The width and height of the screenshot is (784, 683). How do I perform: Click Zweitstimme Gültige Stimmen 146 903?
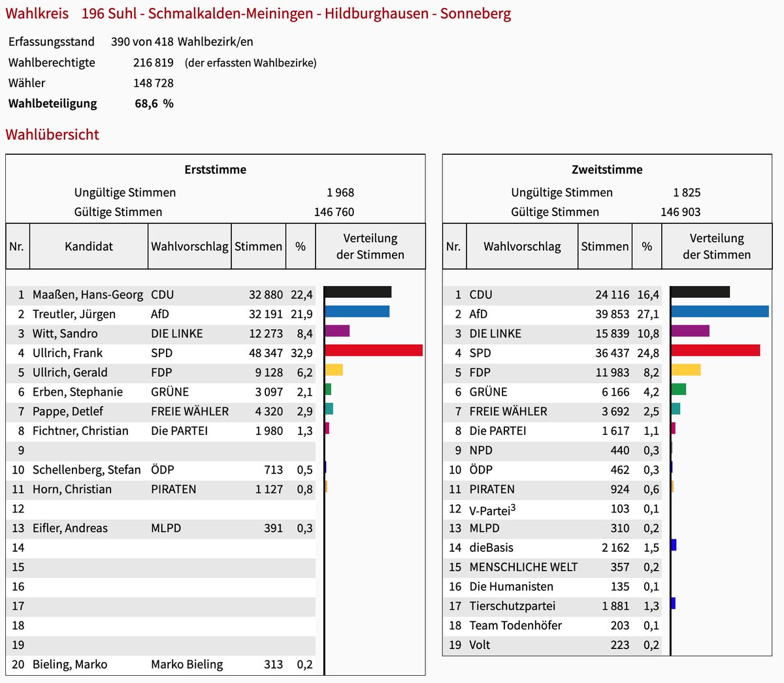pyautogui.click(x=681, y=212)
